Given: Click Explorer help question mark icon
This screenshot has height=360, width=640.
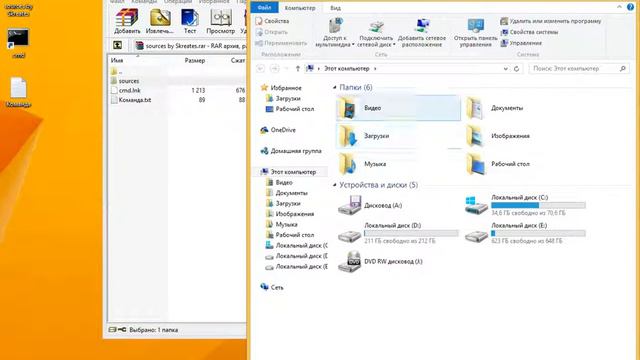Looking at the screenshot, I should pyautogui.click(x=631, y=7).
